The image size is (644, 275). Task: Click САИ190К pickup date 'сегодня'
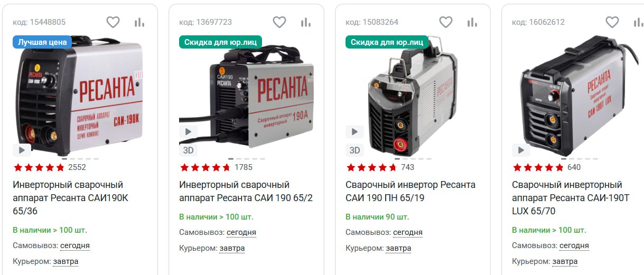(x=75, y=245)
